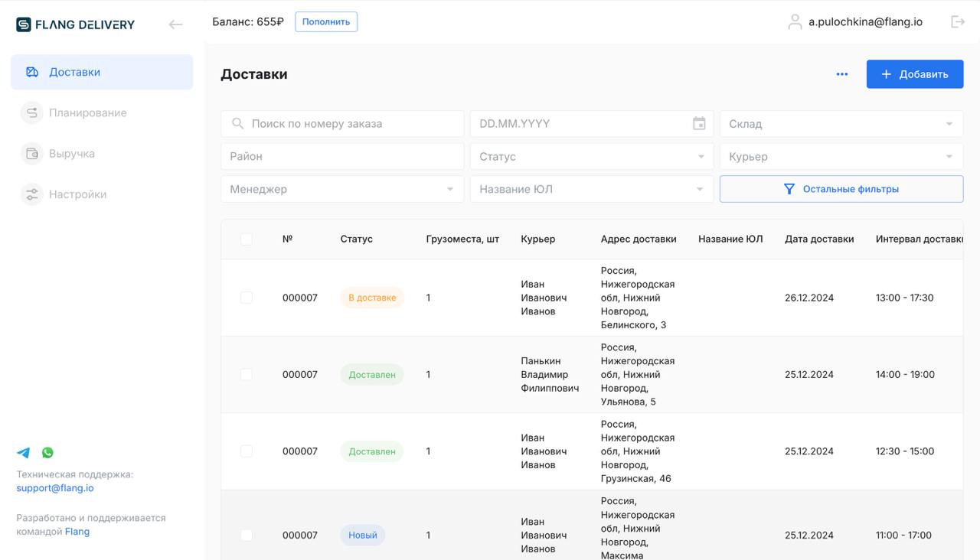Click the Flang Delivery logo

tap(75, 24)
